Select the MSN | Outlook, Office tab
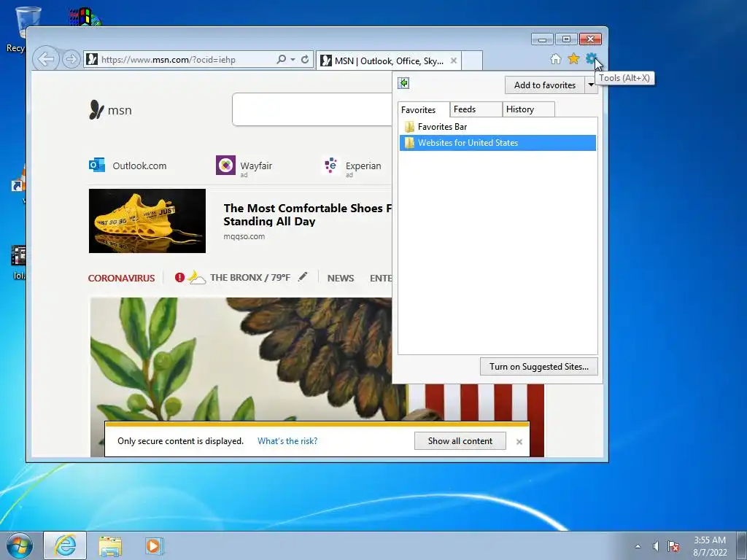 coord(388,61)
